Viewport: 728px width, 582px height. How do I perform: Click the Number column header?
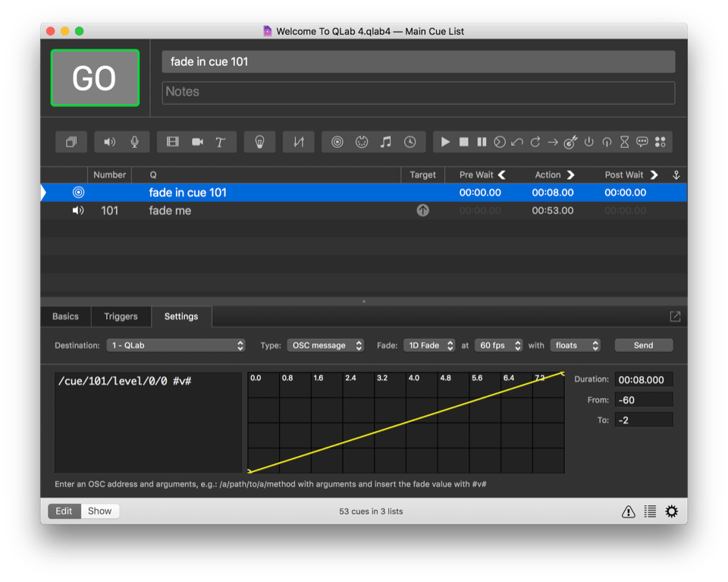[x=109, y=175]
